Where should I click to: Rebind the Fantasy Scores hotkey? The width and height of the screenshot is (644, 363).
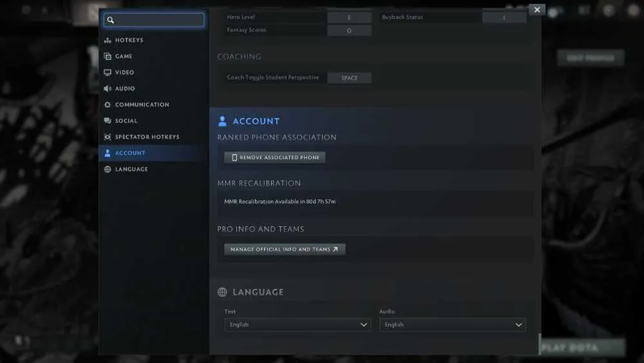click(350, 30)
